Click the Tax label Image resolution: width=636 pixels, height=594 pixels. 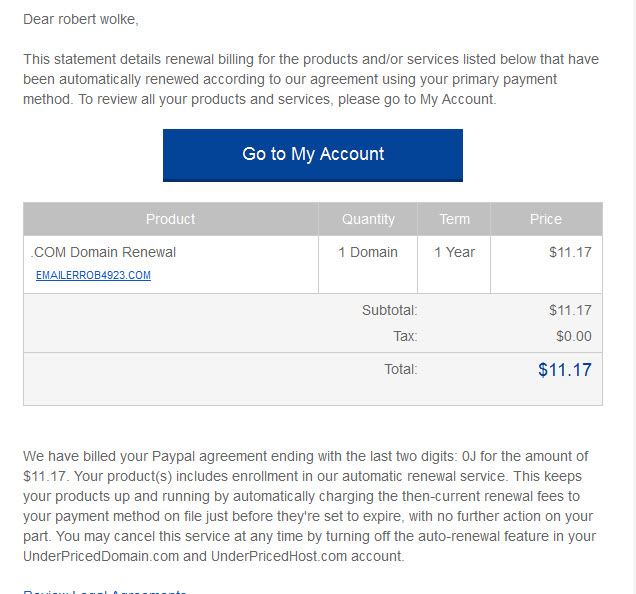pyautogui.click(x=405, y=336)
